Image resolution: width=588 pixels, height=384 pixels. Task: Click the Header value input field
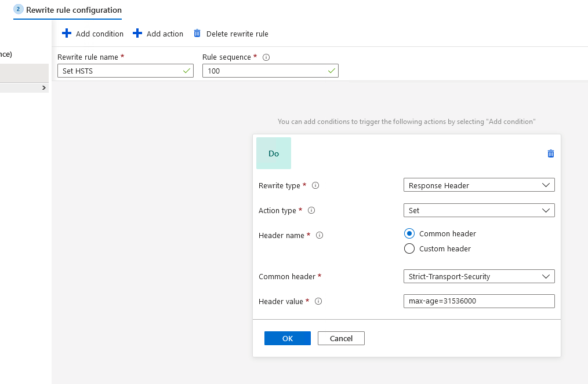tap(479, 301)
